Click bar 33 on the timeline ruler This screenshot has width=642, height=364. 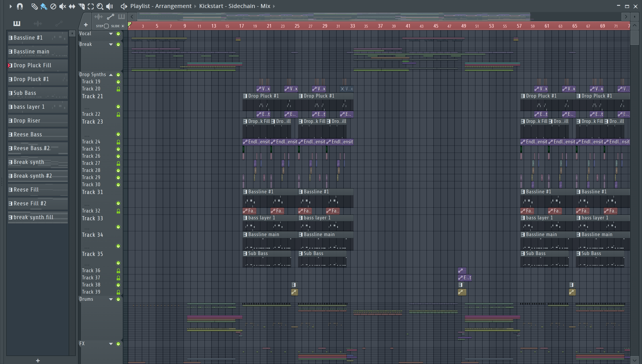tap(352, 26)
